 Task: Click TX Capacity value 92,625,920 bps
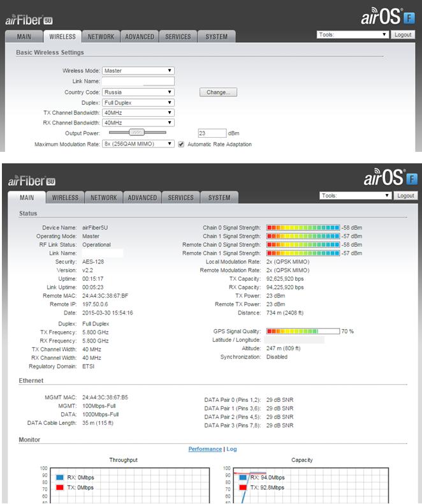pyautogui.click(x=285, y=279)
